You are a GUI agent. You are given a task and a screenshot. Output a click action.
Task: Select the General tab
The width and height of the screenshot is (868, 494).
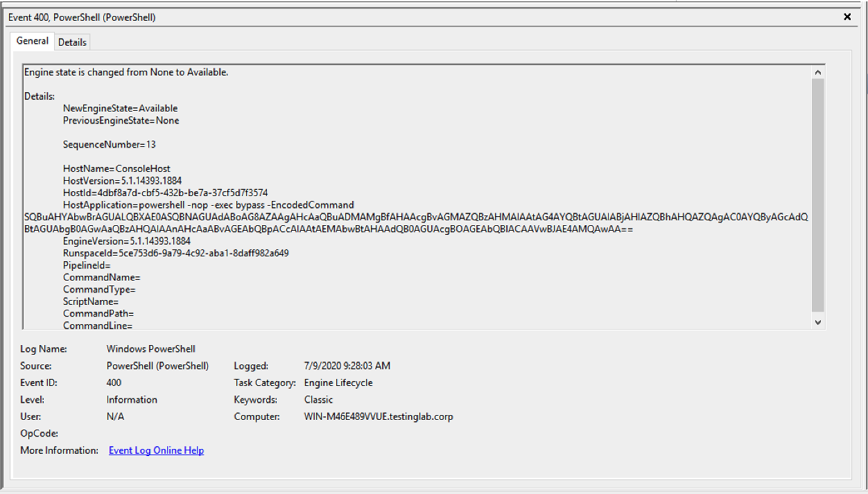click(x=33, y=41)
